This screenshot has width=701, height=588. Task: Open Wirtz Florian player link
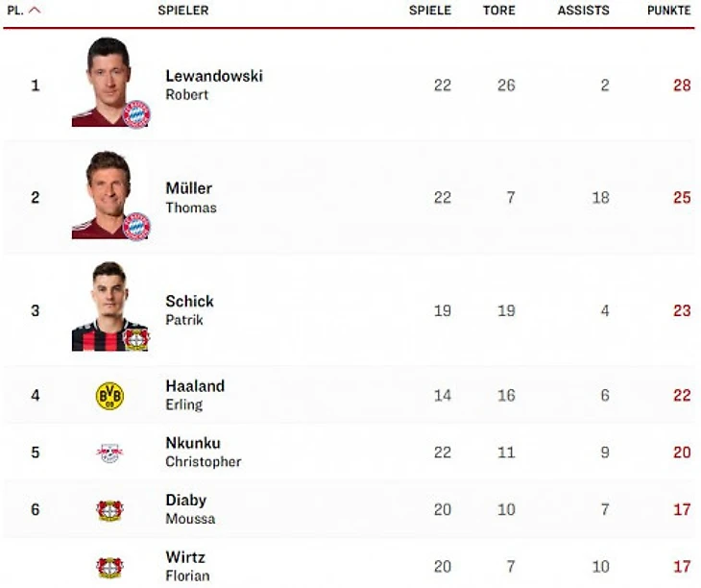pos(186,566)
